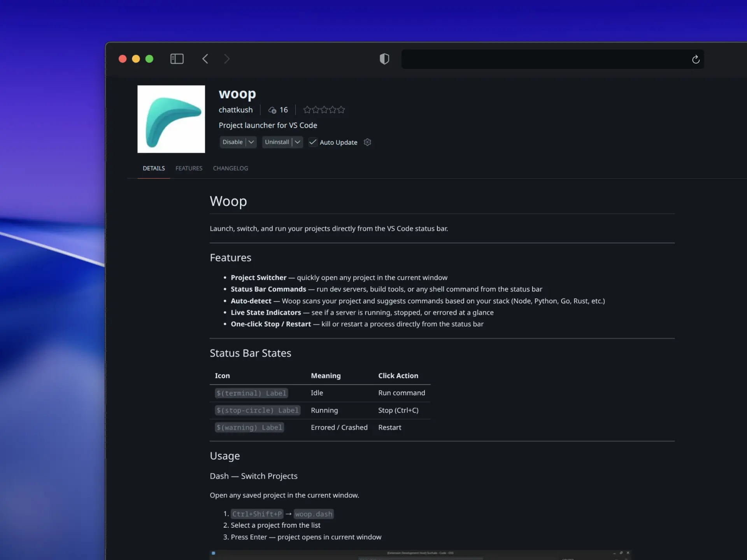Click 'Live State Indicators' bullet text
Image resolution: width=747 pixels, height=560 pixels.
pyautogui.click(x=266, y=313)
